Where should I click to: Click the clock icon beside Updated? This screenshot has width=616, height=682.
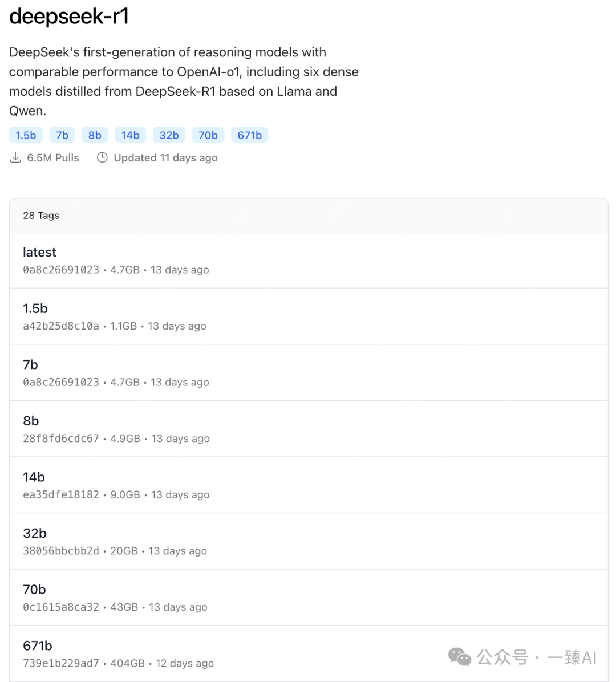click(x=102, y=158)
